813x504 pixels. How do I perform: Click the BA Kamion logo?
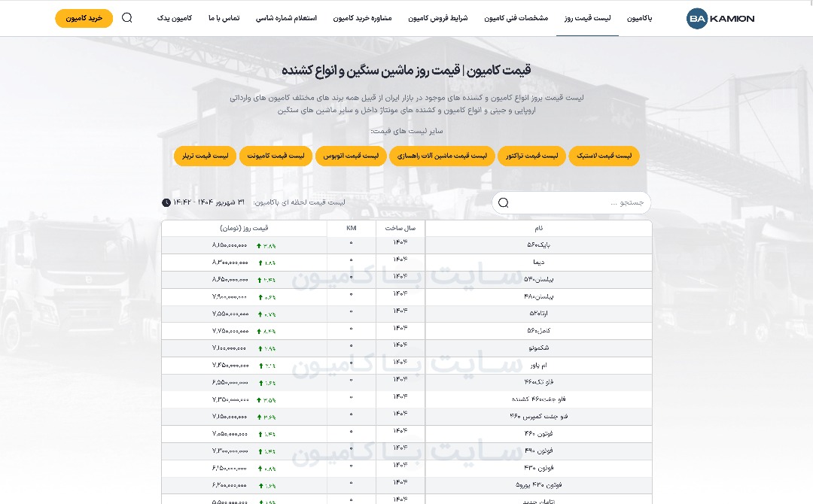[720, 19]
